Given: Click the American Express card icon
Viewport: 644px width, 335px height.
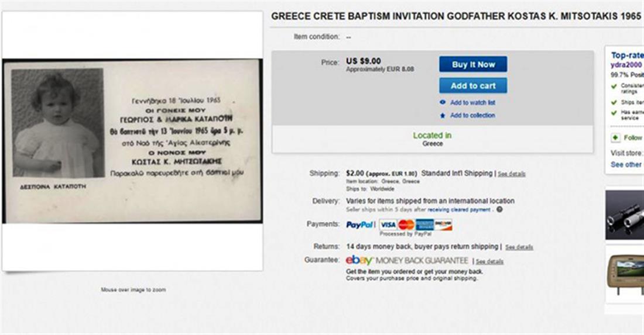Looking at the screenshot, I should click(424, 225).
